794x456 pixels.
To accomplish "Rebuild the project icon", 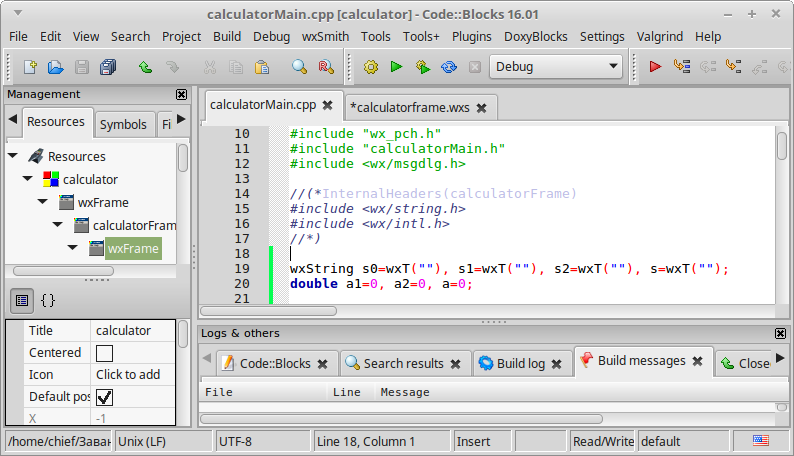I will (x=449, y=67).
